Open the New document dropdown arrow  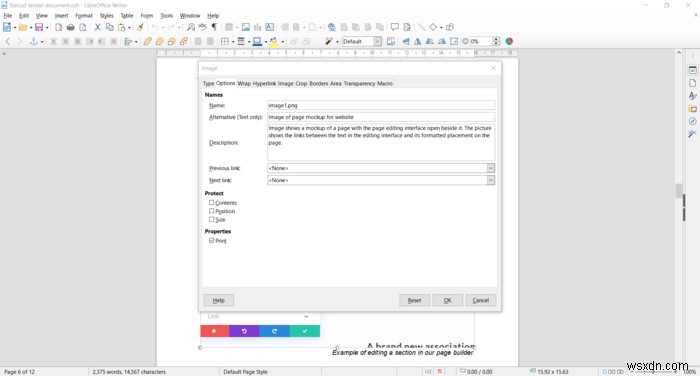click(15, 28)
